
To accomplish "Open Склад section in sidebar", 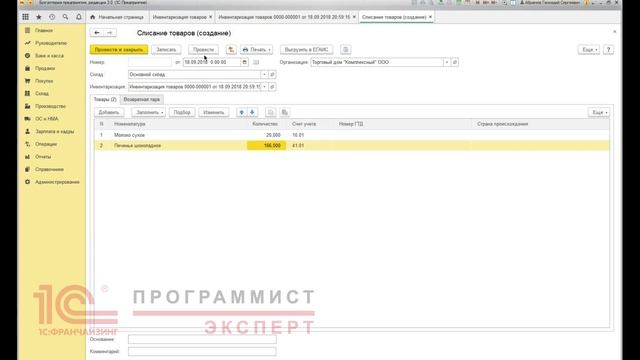I will [42, 93].
